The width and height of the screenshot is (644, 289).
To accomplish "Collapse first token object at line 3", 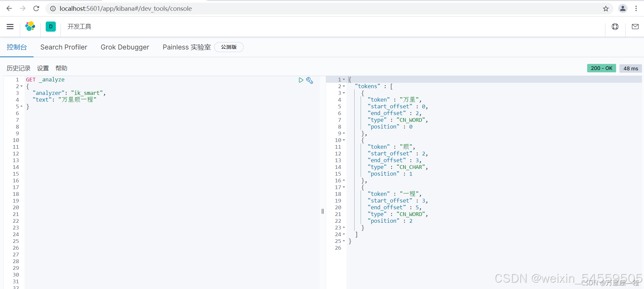I will pos(344,93).
